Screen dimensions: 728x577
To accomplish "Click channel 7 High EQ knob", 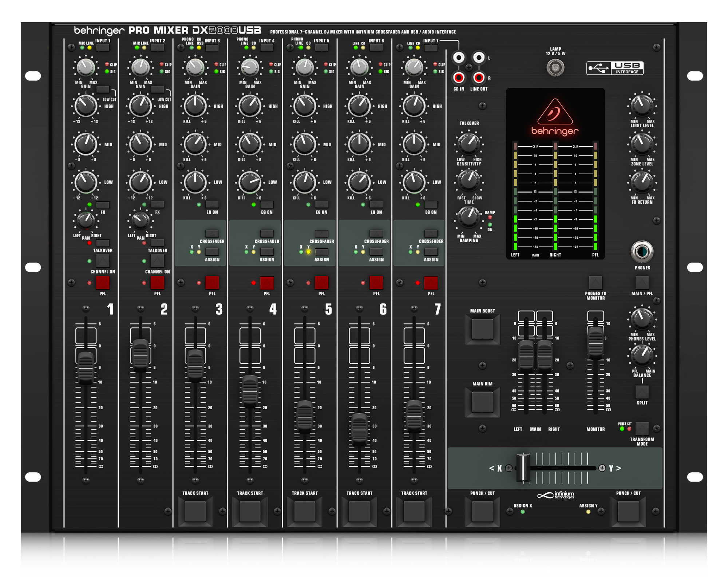I will [x=414, y=106].
